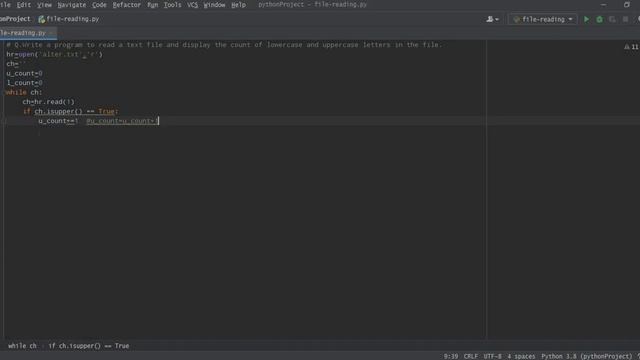
Task: Change the 4 spaces indent setting
Action: coord(521,356)
